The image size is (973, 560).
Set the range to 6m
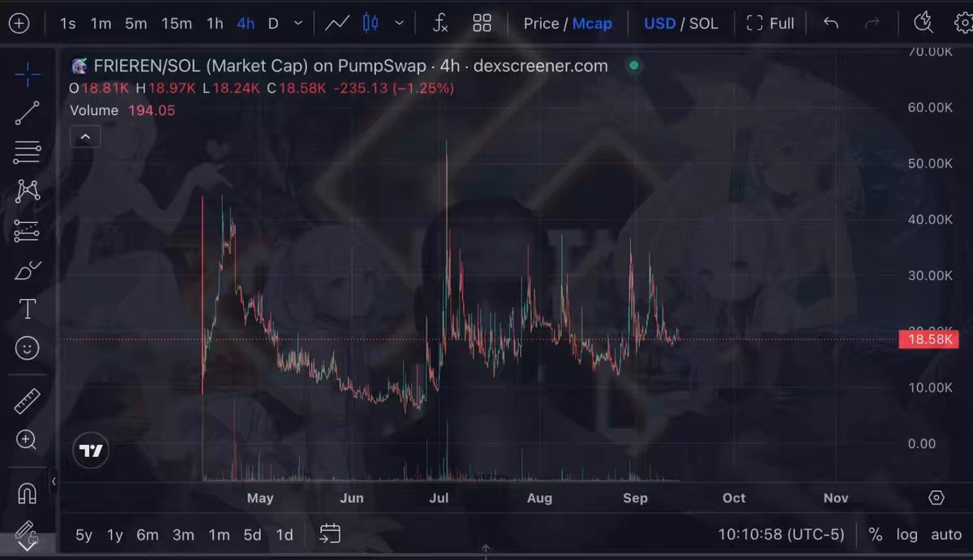coord(148,535)
